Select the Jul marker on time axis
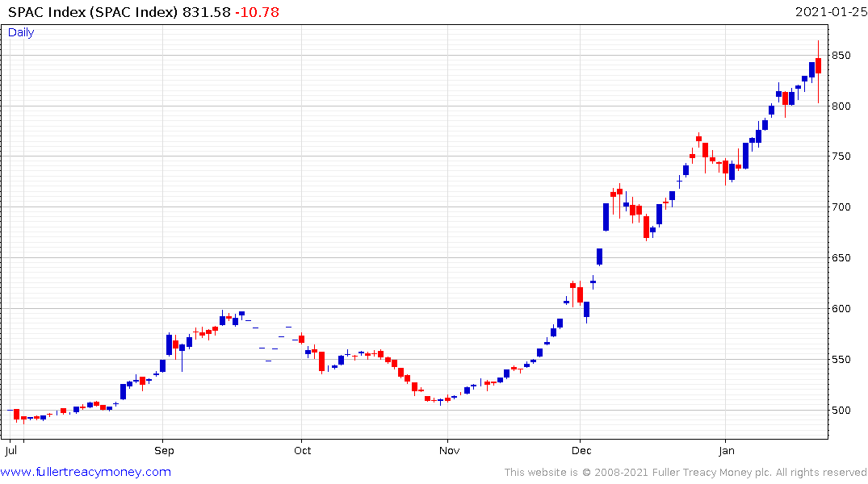Image resolution: width=868 pixels, height=484 pixels. pyautogui.click(x=10, y=450)
